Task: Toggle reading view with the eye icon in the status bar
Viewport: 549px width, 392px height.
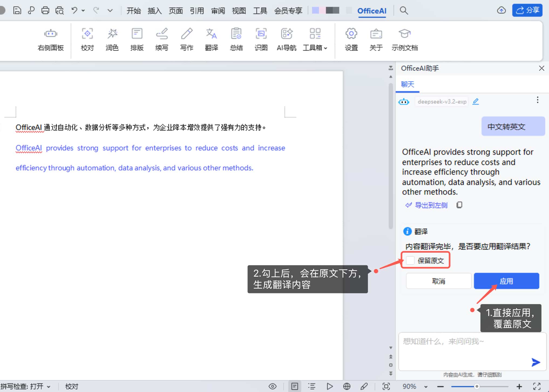Action: tap(273, 386)
